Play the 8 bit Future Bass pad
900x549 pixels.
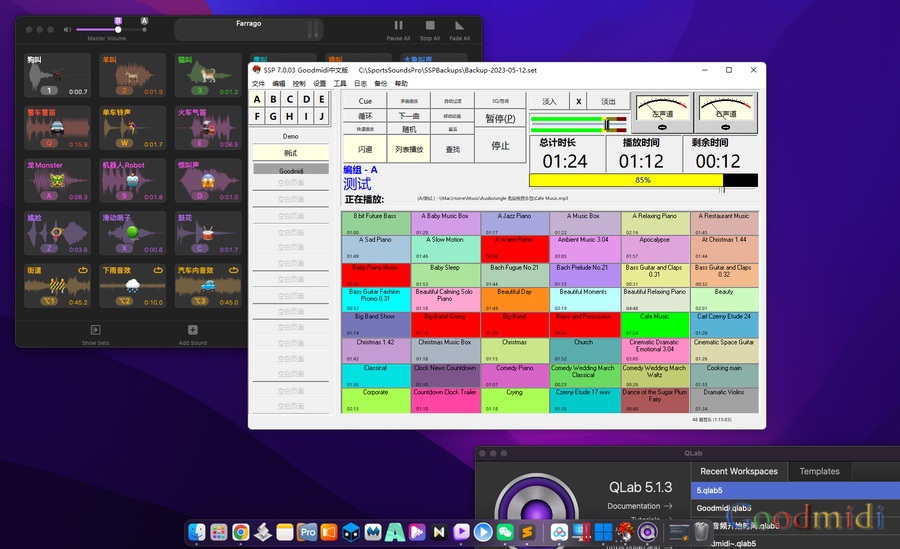(x=376, y=223)
